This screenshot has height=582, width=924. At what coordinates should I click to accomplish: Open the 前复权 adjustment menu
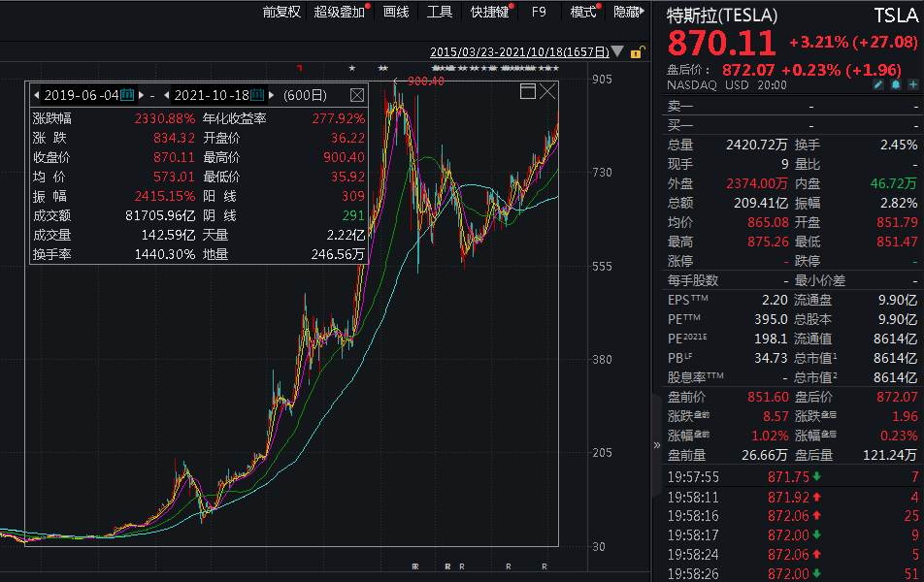pyautogui.click(x=281, y=12)
